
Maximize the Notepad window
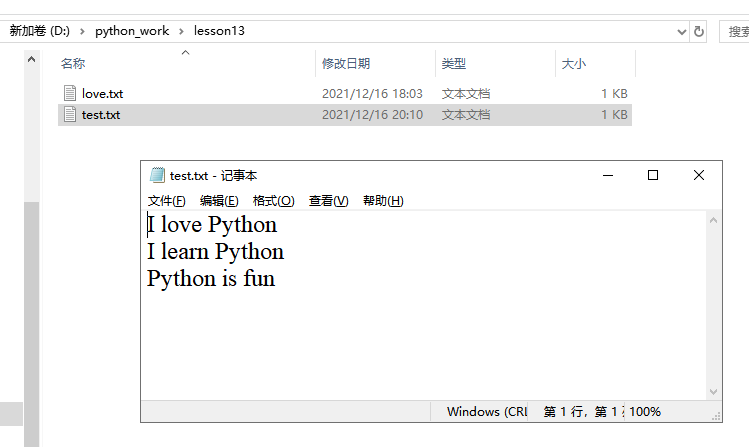coord(653,175)
